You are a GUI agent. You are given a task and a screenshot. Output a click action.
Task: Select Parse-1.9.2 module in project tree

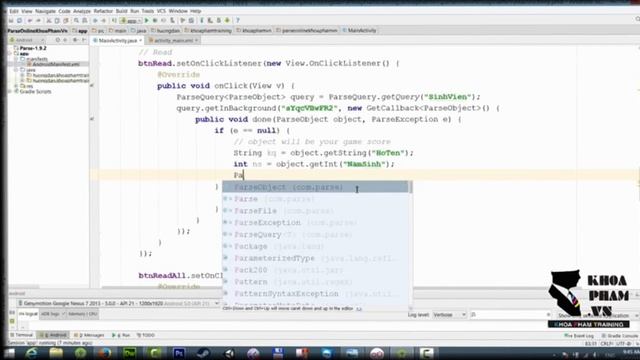tap(33, 48)
